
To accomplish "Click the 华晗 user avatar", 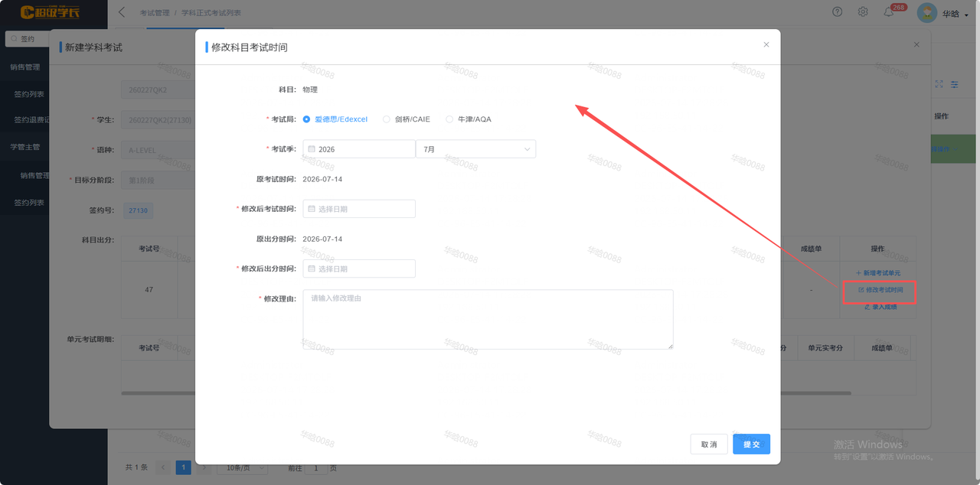I will 927,13.
